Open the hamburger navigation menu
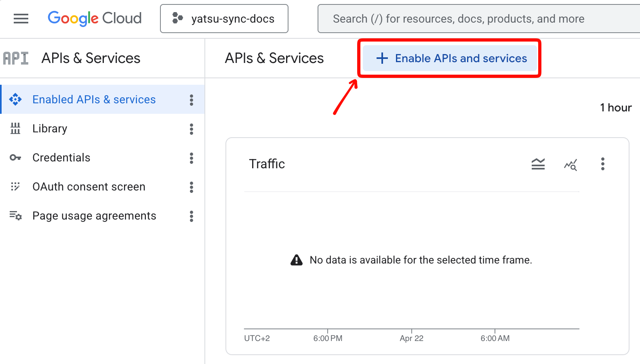This screenshot has height=364, width=640. [21, 19]
